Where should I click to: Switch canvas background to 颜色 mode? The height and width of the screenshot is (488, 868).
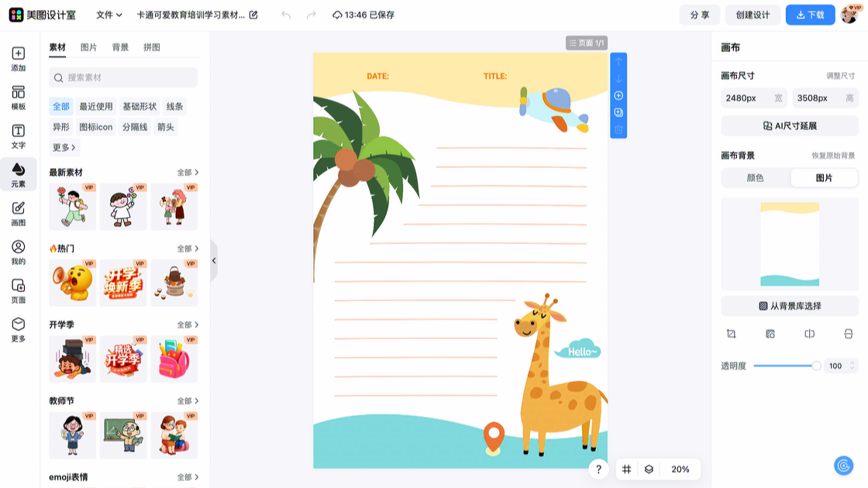click(755, 178)
